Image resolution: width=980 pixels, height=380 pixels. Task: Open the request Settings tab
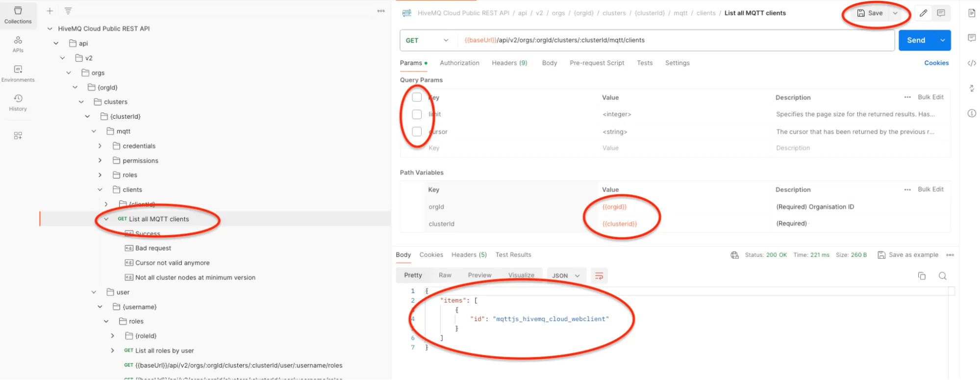tap(677, 63)
